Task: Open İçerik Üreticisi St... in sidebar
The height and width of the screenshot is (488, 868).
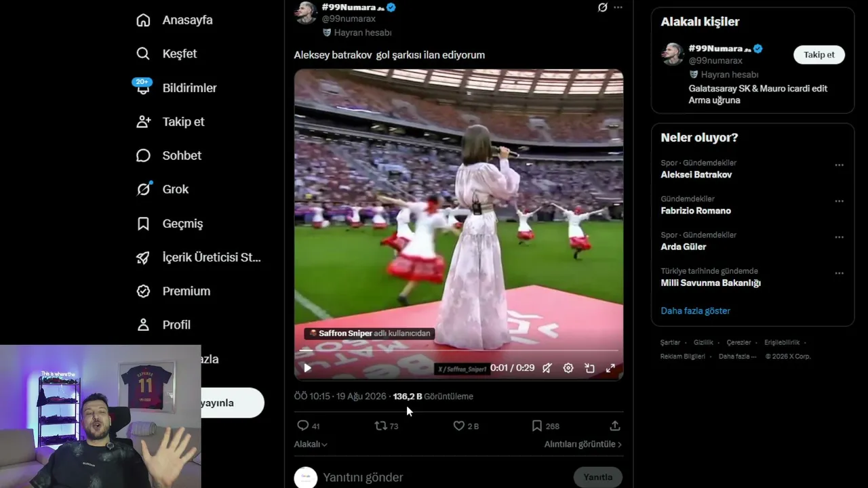Action: click(x=198, y=258)
